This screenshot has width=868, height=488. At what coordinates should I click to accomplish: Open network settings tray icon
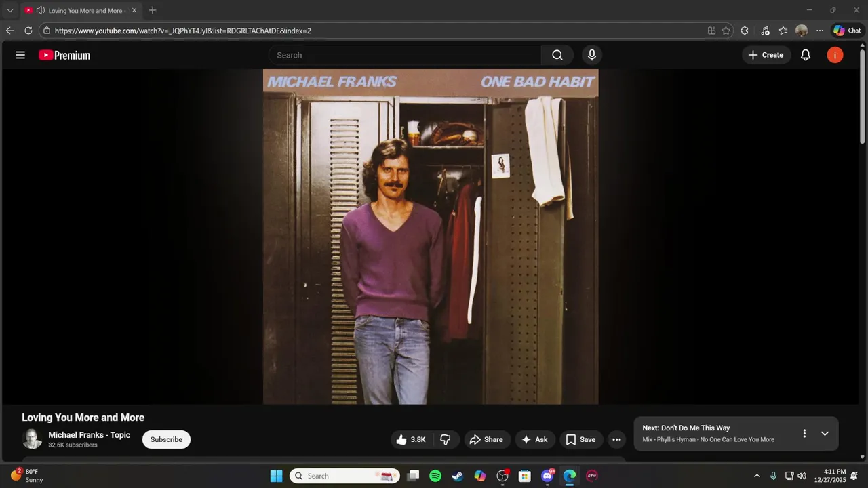click(x=789, y=476)
